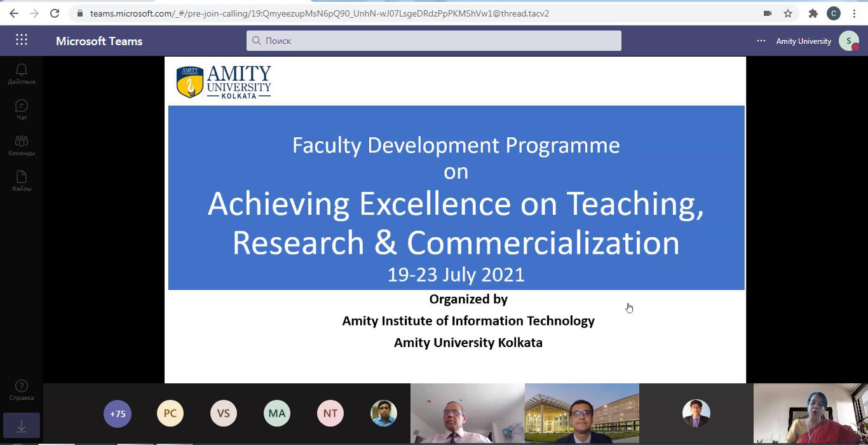
Task: Select the video with building background
Action: [x=582, y=413]
